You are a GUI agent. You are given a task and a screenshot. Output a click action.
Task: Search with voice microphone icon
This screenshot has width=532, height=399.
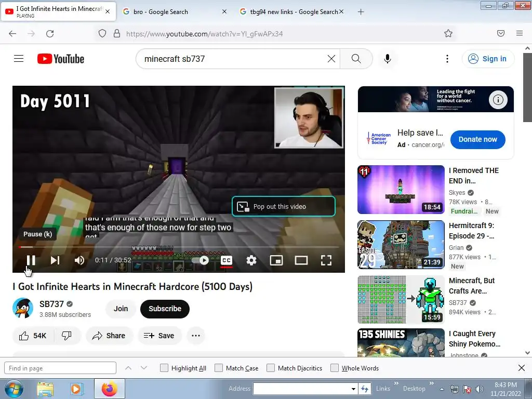tap(388, 59)
